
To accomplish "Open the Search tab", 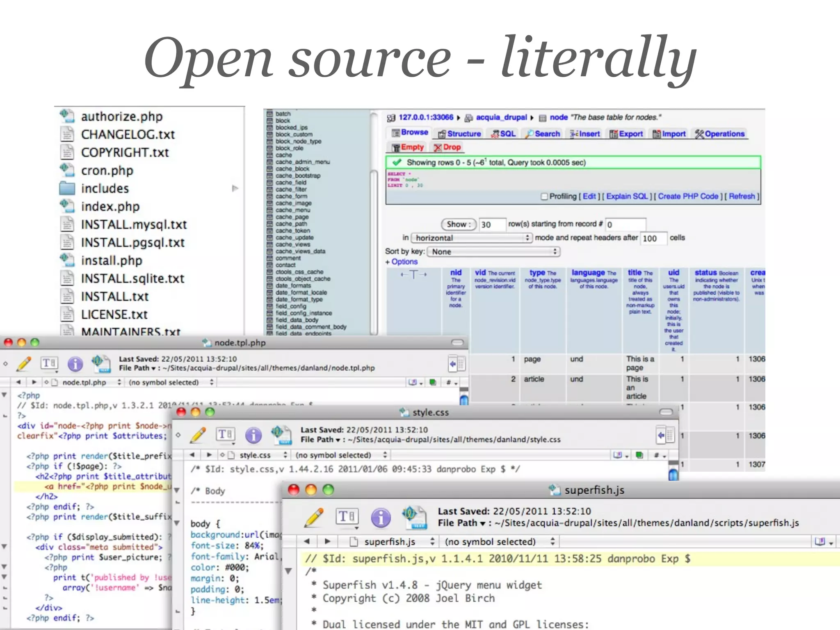I will point(543,134).
